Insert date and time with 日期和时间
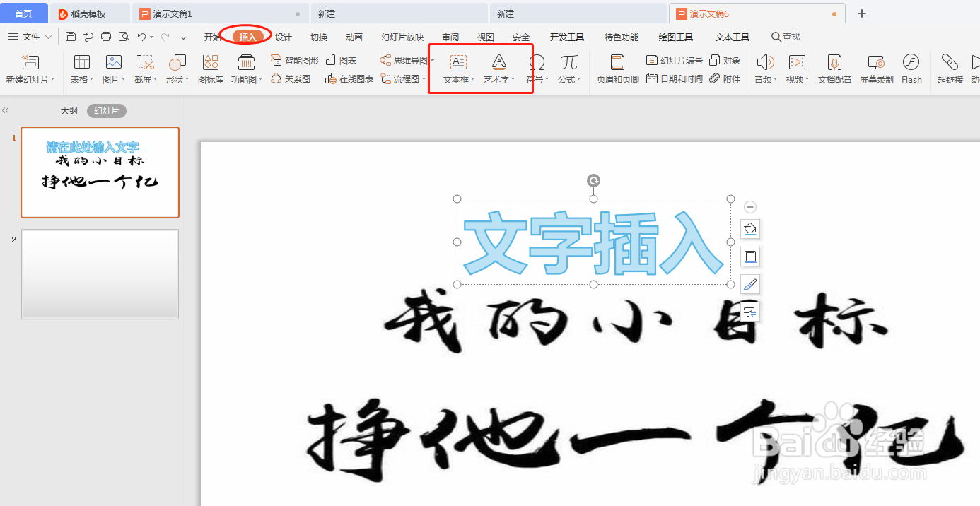The image size is (980, 506). click(x=673, y=78)
